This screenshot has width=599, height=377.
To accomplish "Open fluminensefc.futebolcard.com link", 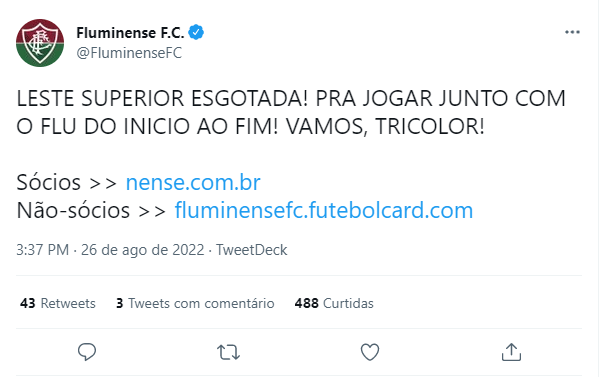I will [x=324, y=210].
